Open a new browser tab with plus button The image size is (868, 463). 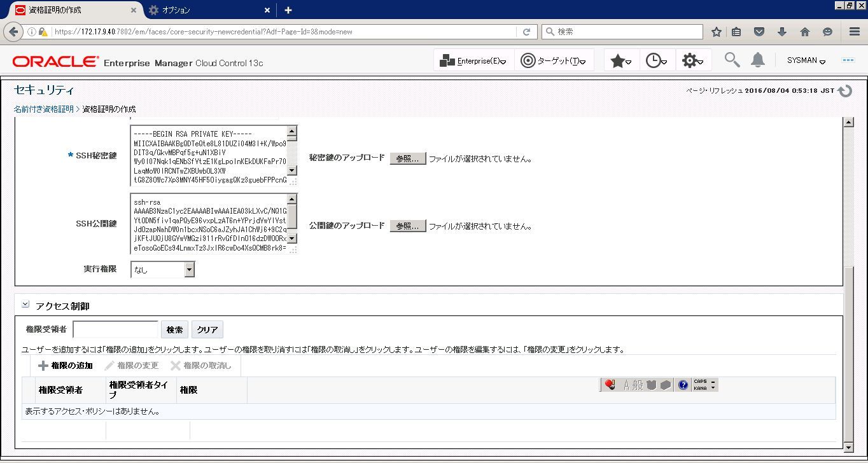[288, 10]
